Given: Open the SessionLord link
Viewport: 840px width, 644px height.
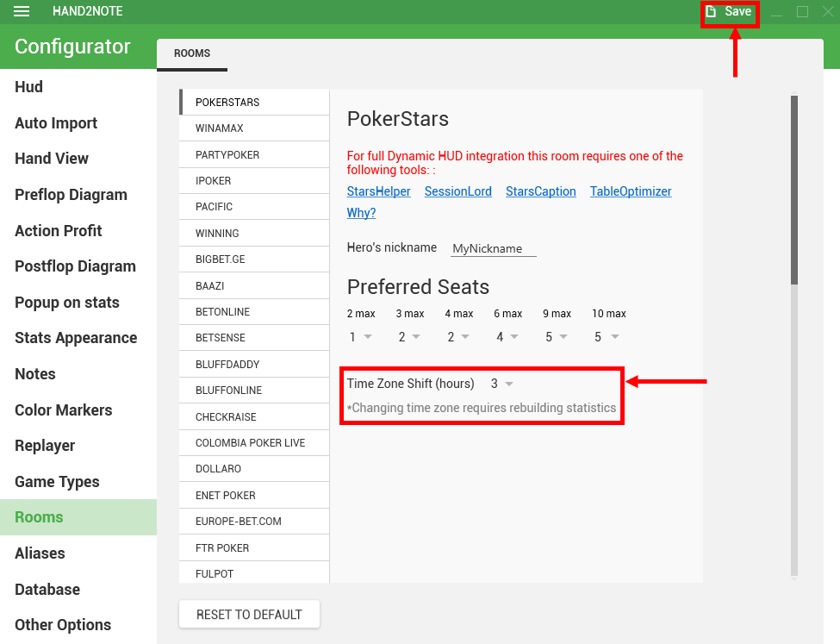Looking at the screenshot, I should point(458,191).
